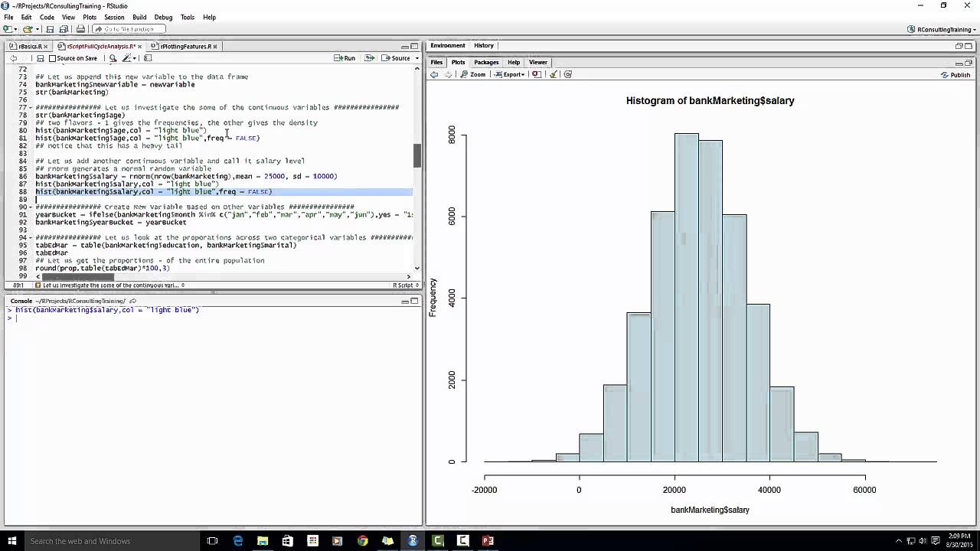Image resolution: width=980 pixels, height=551 pixels.
Task: Go back to previous source location
Action: tap(13, 58)
